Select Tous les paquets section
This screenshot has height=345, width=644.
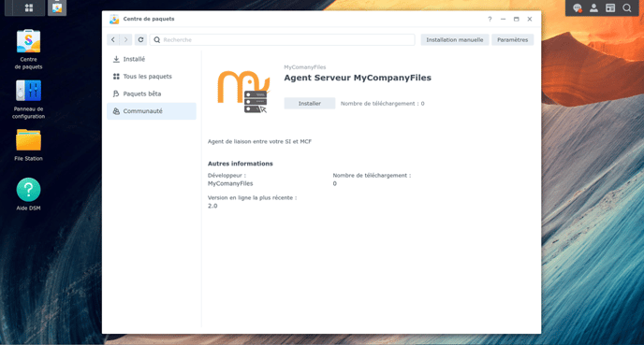[152, 77]
